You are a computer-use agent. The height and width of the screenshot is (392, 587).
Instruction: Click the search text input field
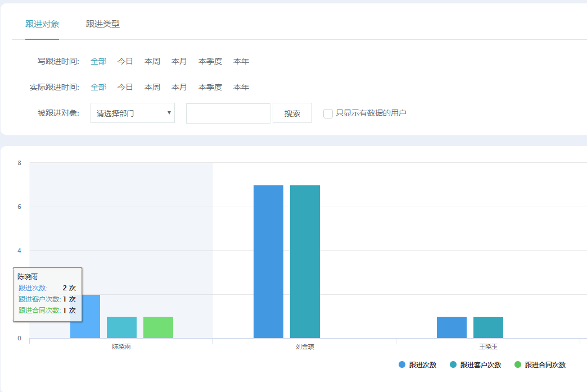[x=228, y=113]
